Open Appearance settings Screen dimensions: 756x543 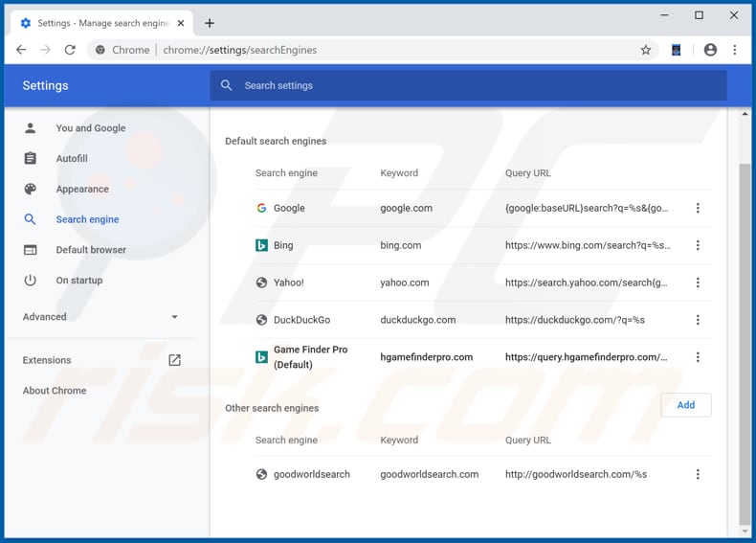tap(82, 189)
